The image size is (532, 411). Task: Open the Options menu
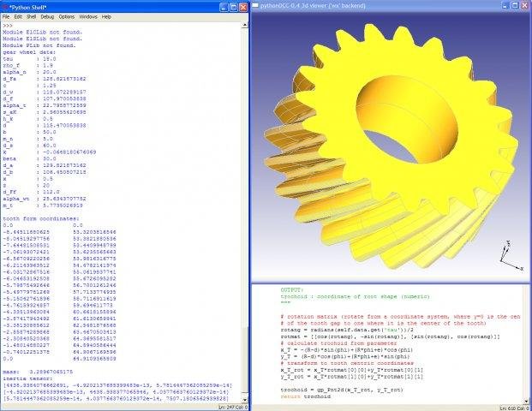click(x=67, y=16)
